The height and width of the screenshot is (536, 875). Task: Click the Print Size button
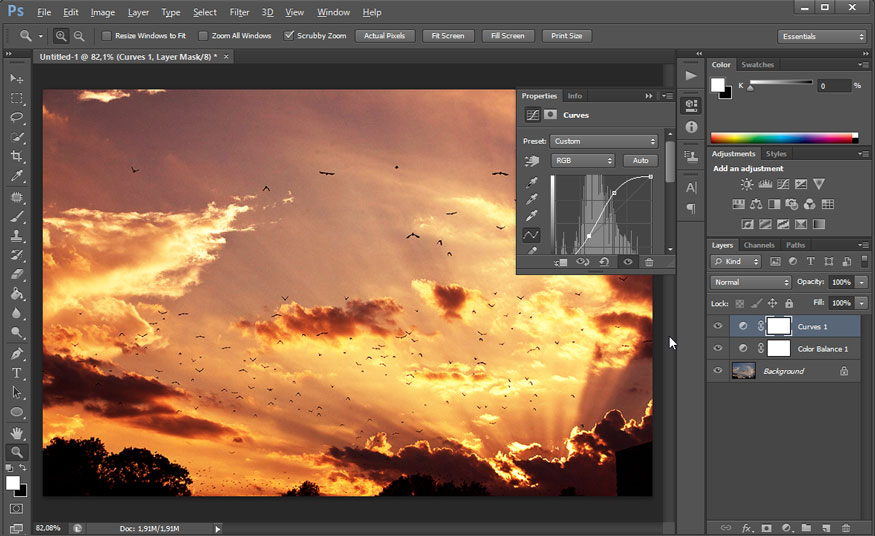point(566,36)
